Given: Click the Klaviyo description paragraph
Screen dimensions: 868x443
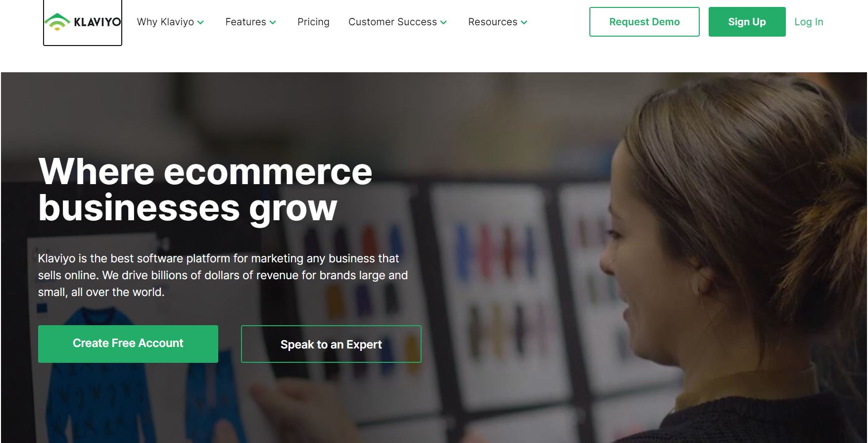Looking at the screenshot, I should pyautogui.click(x=223, y=275).
